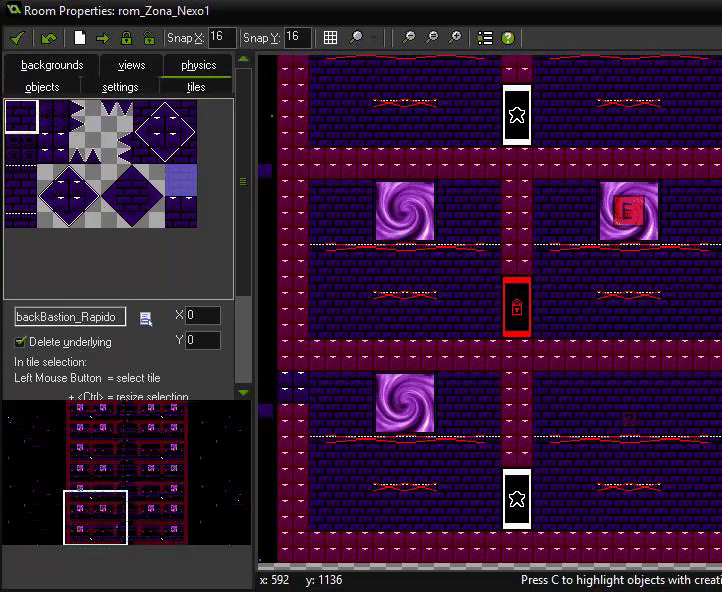The image size is (722, 592).
Task: Toggle the grid display icon
Action: (x=330, y=38)
